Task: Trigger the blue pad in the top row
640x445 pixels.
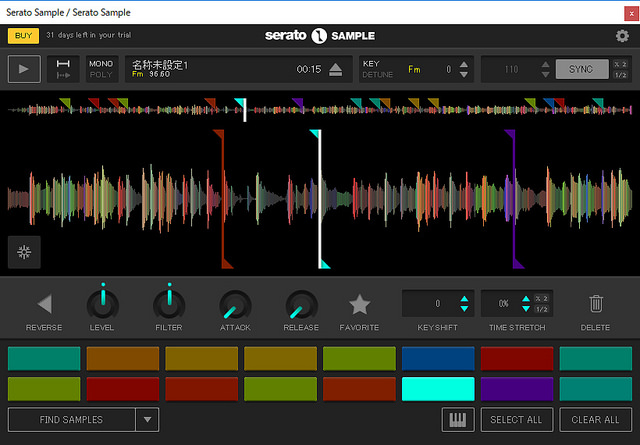Action: tap(438, 358)
